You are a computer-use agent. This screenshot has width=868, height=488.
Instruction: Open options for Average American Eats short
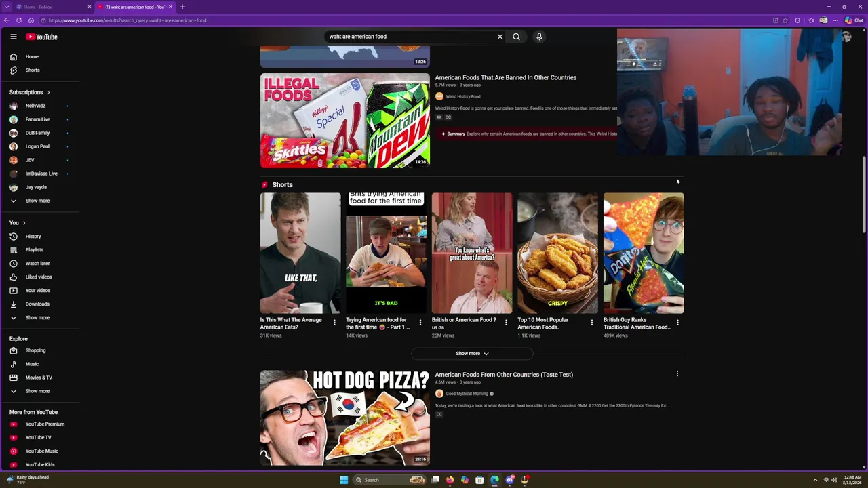pyautogui.click(x=334, y=323)
